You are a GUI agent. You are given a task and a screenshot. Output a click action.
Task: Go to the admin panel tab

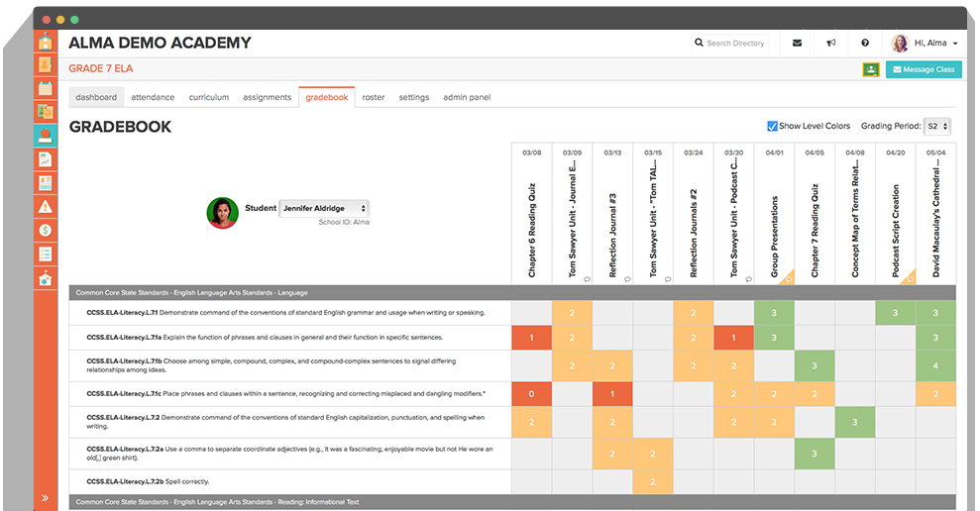466,97
